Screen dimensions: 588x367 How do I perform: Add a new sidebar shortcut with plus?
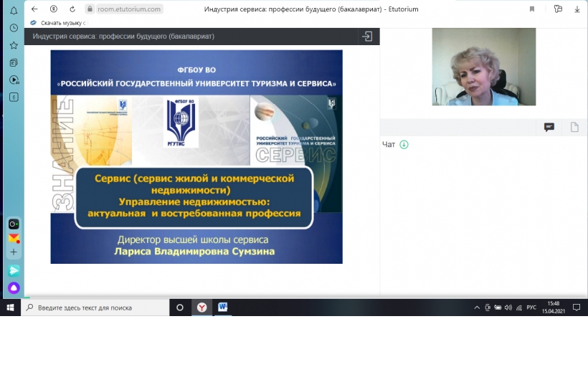coord(14,252)
